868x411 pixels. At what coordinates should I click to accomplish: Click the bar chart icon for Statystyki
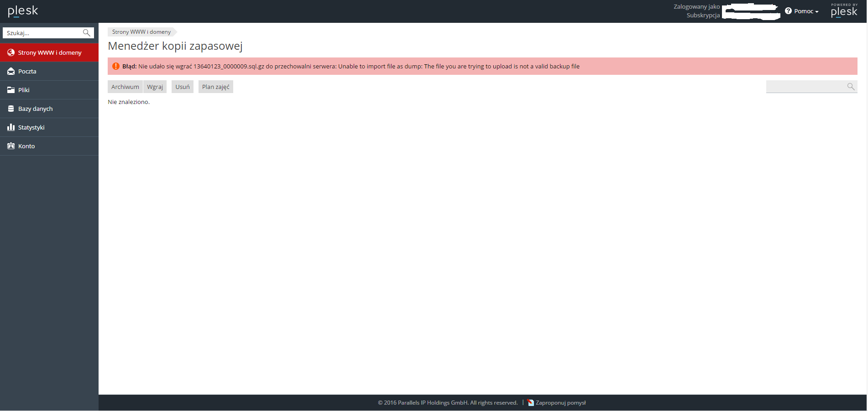click(11, 127)
